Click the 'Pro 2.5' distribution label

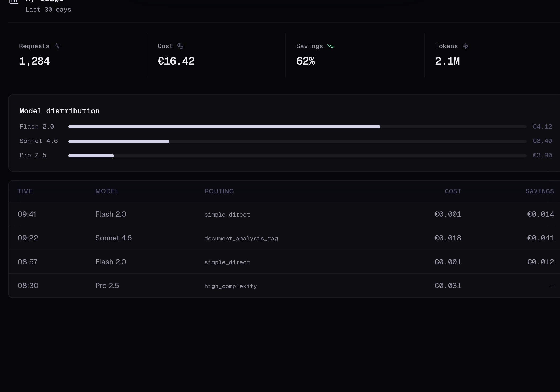[x=33, y=155]
